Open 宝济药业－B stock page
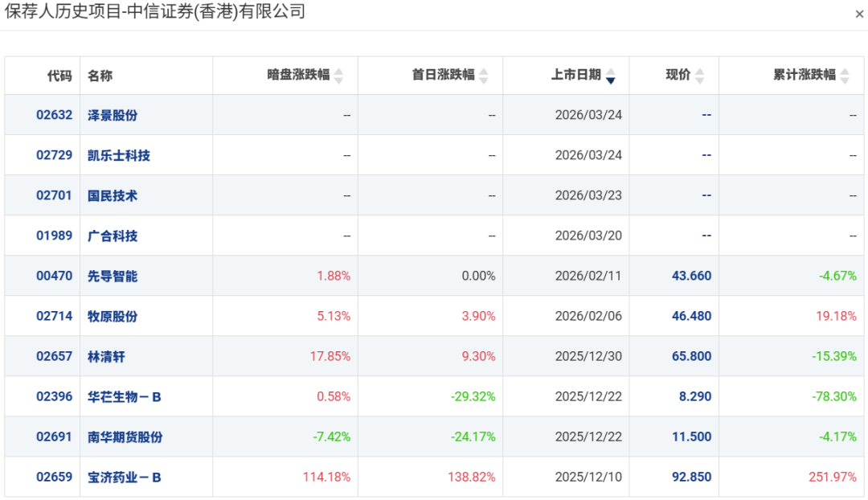The width and height of the screenshot is (868, 500). click(125, 477)
